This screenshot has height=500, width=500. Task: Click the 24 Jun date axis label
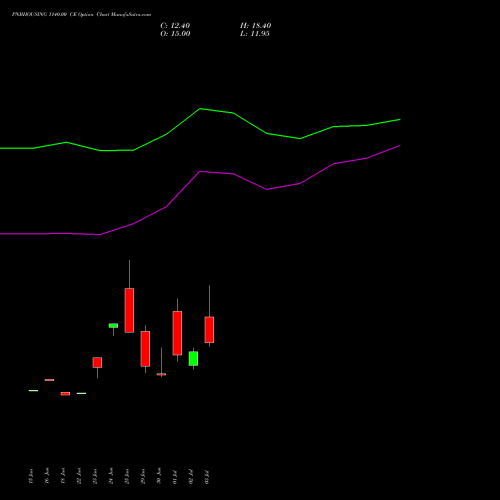pos(111,476)
